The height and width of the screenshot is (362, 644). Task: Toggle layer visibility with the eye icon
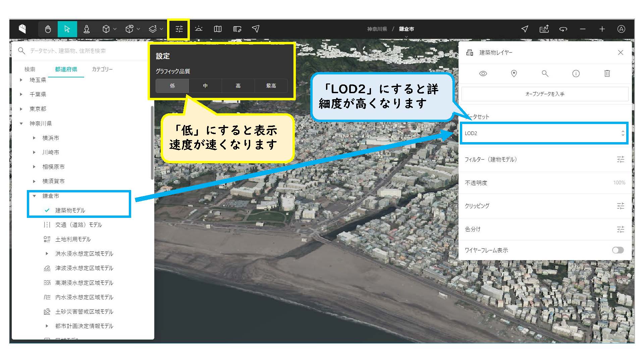coord(483,73)
